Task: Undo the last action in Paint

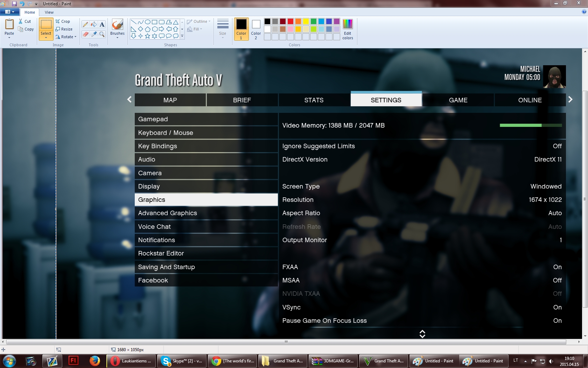Action: click(x=22, y=4)
